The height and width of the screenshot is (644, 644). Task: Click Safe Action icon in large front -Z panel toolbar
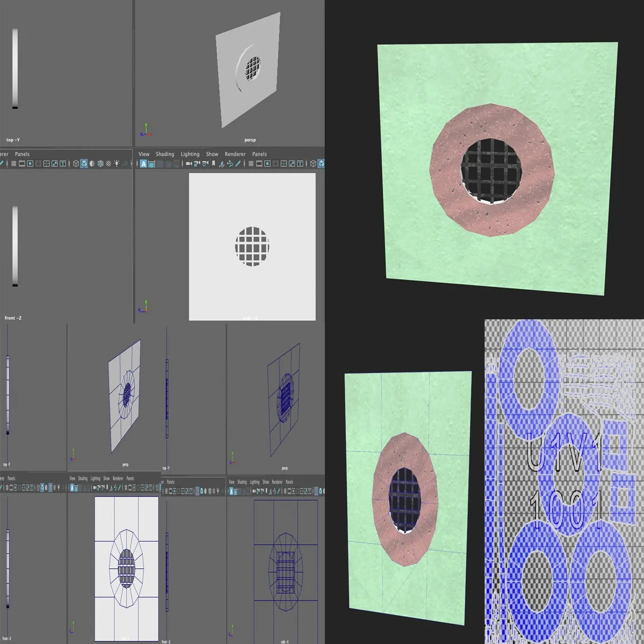(55, 164)
